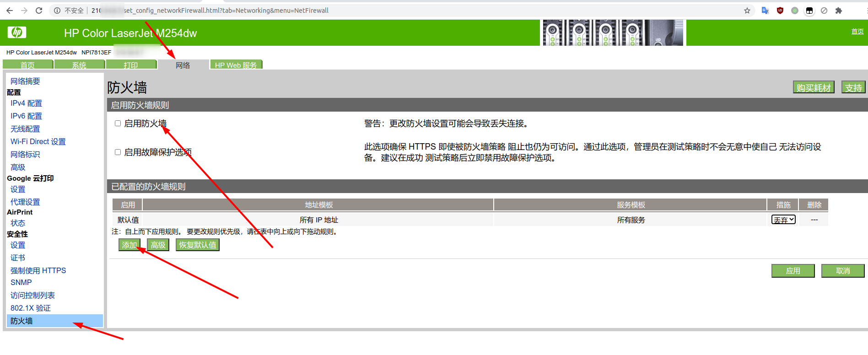
Task: Open the 丢弃 action dropdown
Action: coord(783,220)
